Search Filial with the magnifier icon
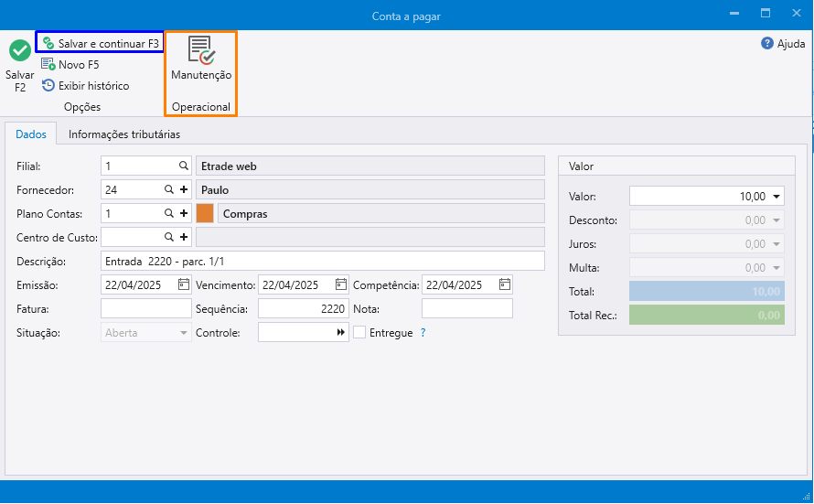814x504 pixels. click(x=183, y=166)
